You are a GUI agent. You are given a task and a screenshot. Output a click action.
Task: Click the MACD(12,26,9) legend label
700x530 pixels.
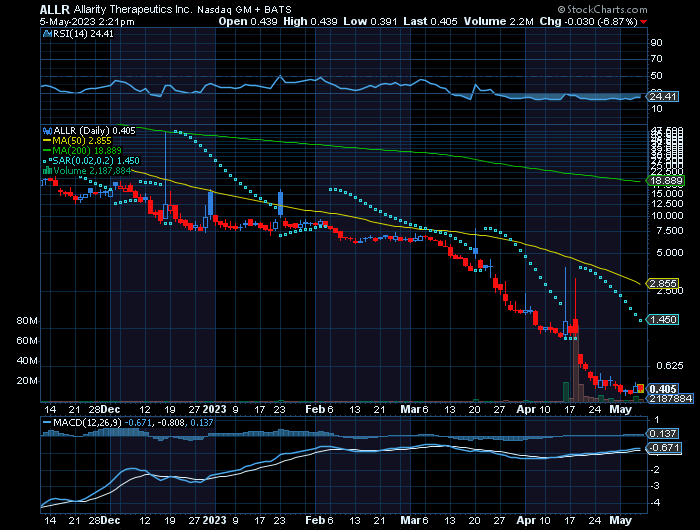click(87, 422)
